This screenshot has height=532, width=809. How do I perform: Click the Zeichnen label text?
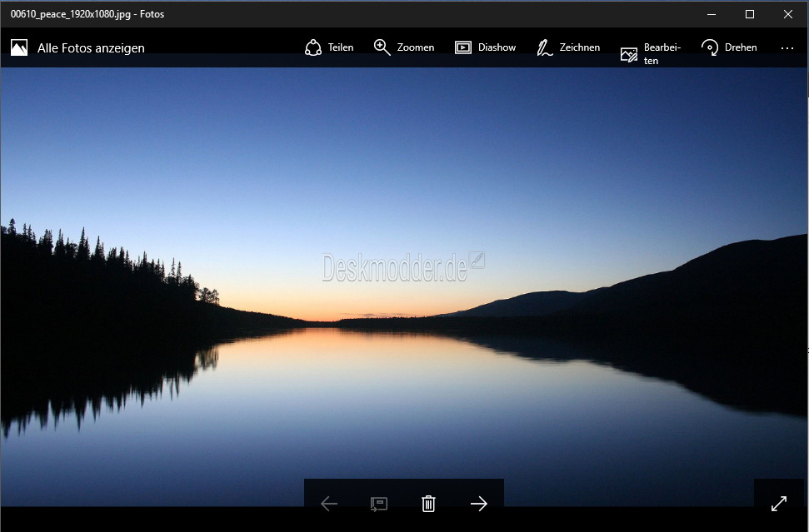click(x=579, y=47)
